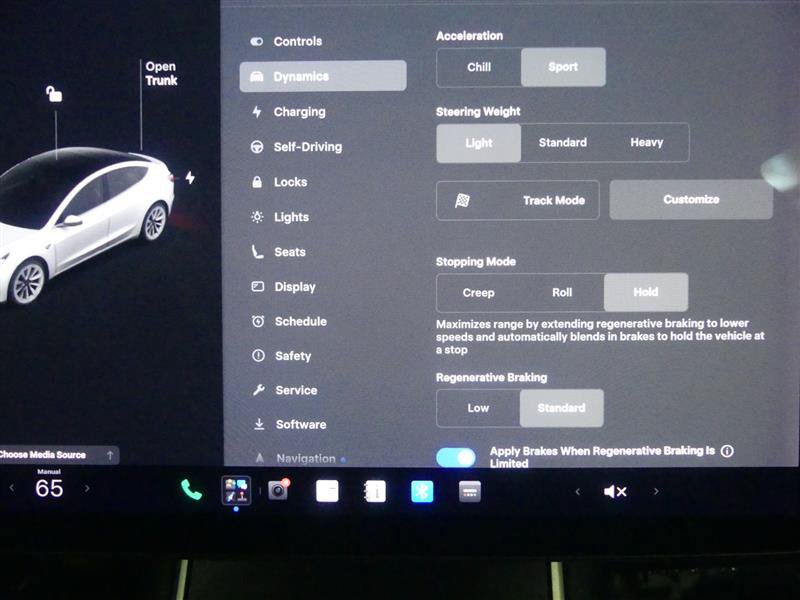The height and width of the screenshot is (600, 800).
Task: Tap the Customize button
Action: point(691,199)
